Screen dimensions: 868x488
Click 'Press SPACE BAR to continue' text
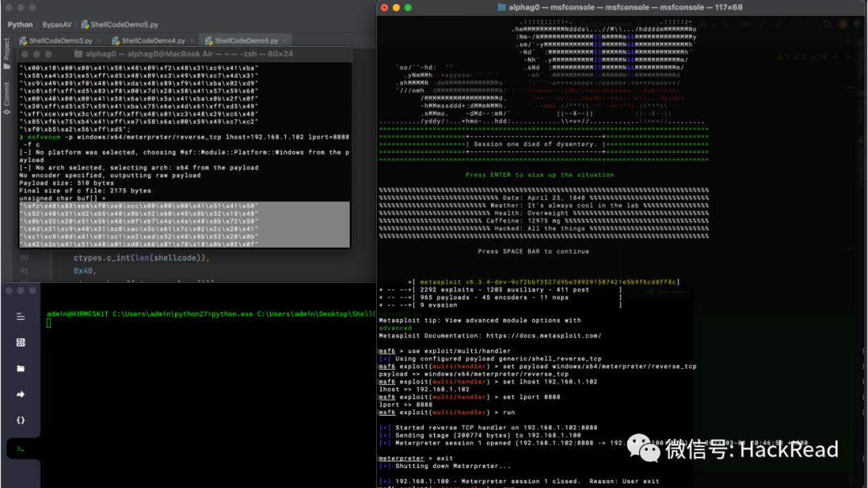pos(533,251)
